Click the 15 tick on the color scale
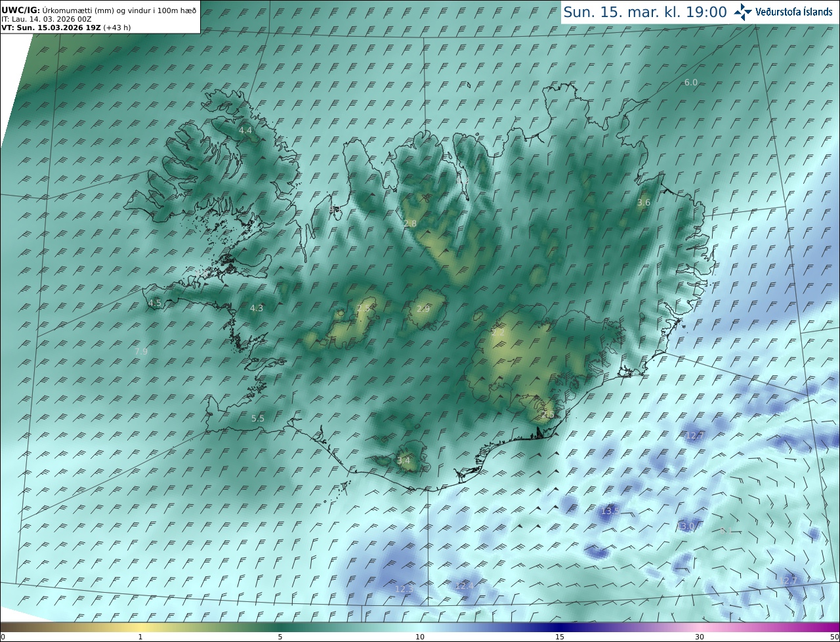840x642 pixels. tap(560, 637)
